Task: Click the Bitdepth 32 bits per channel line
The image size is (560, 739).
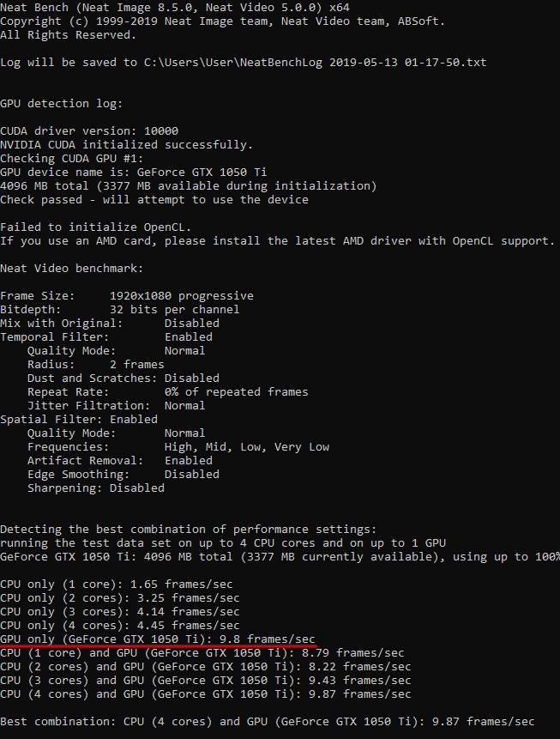Action: 119,310
